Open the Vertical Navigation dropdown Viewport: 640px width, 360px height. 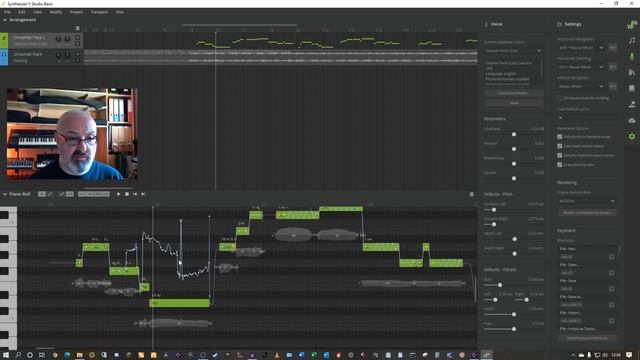click(581, 87)
